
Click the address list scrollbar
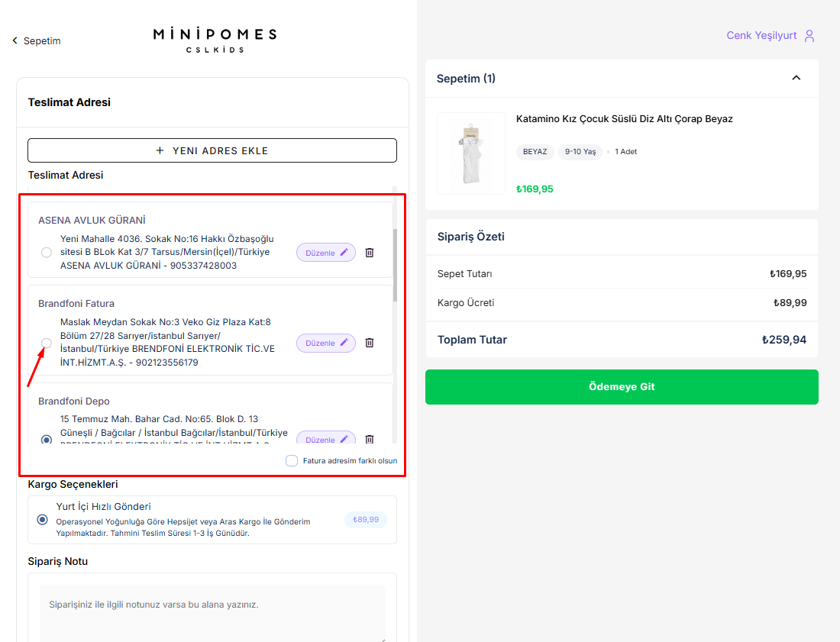point(395,263)
